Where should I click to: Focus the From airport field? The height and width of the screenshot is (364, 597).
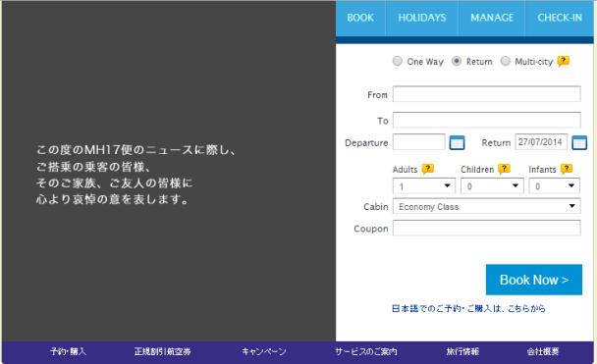(x=487, y=94)
